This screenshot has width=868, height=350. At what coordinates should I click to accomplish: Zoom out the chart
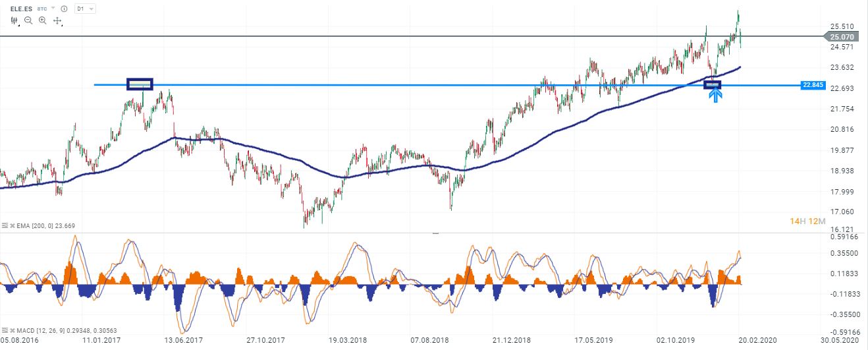tap(28, 21)
